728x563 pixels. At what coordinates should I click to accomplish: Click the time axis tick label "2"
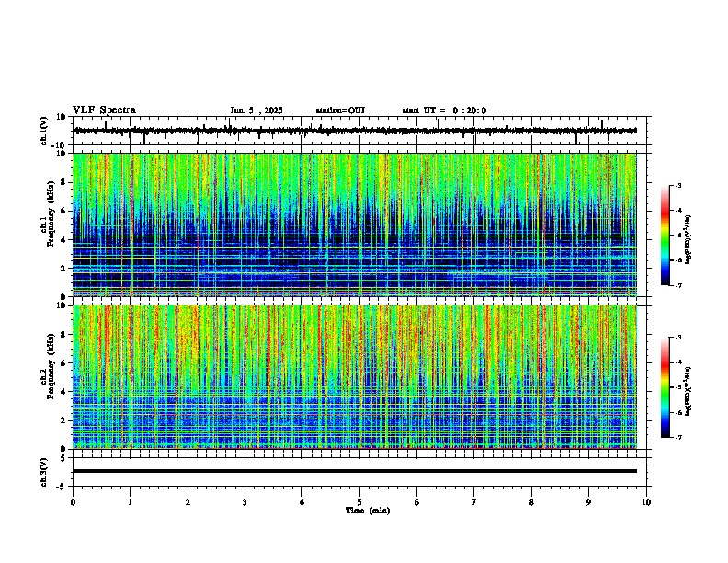188,502
